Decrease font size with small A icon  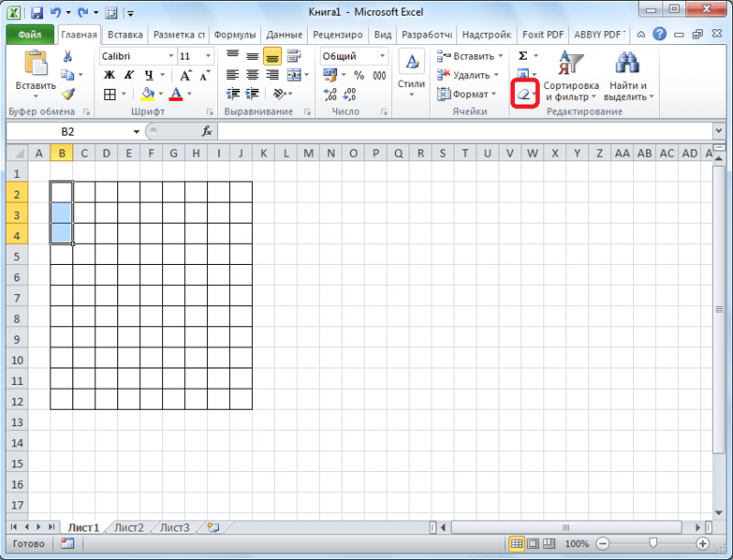click(204, 75)
